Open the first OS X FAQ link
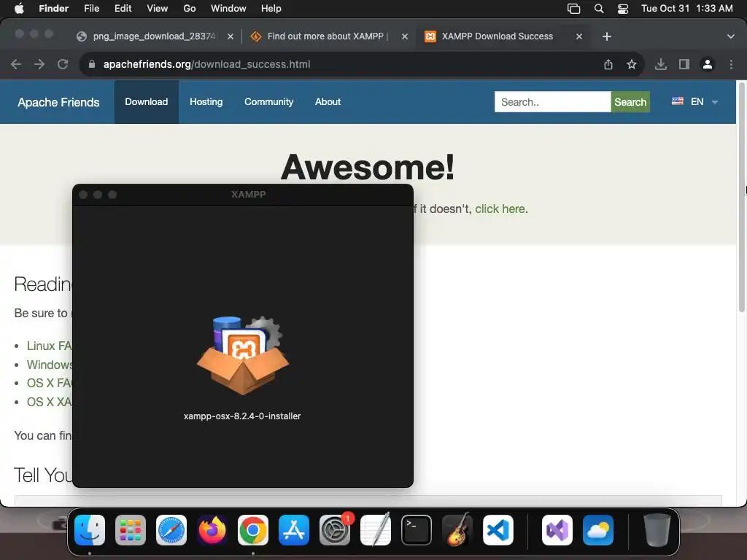 click(x=49, y=383)
